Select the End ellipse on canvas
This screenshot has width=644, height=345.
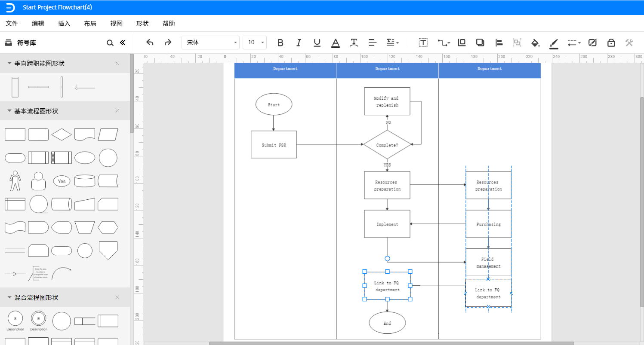(387, 323)
